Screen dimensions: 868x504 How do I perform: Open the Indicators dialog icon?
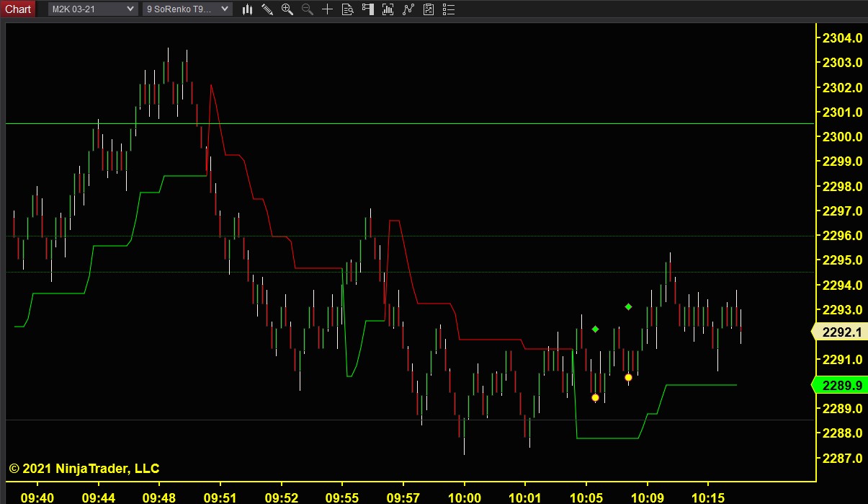[408, 9]
